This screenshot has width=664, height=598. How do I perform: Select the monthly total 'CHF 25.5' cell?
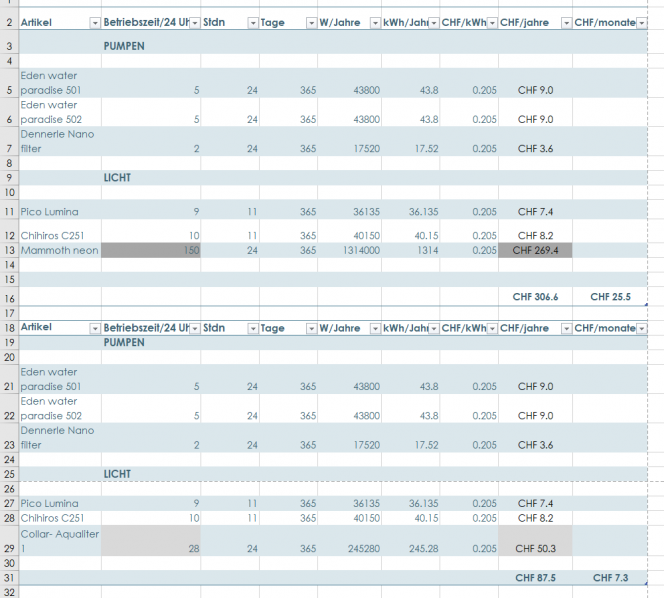coord(610,296)
